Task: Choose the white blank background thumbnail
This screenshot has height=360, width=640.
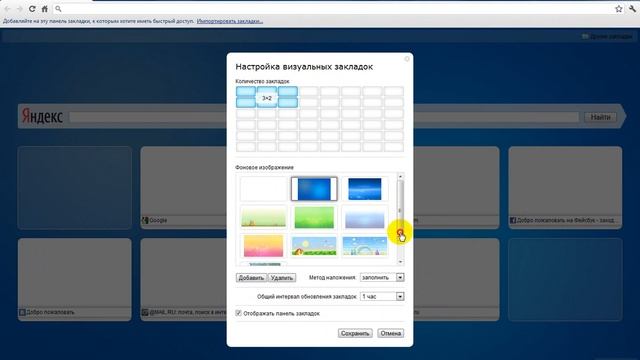Action: click(x=263, y=189)
